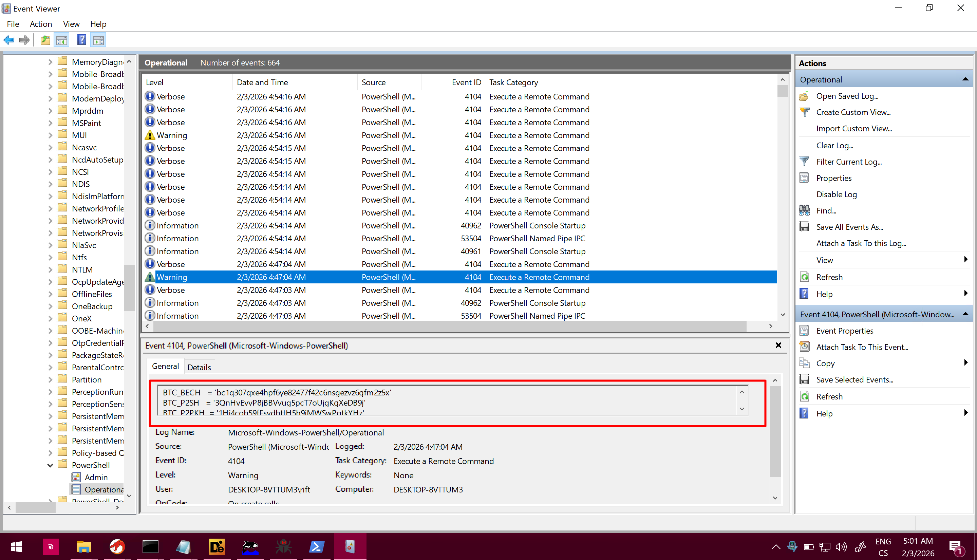Viewport: 977px width, 560px height.
Task: Expand the OneBackup tree node
Action: 50,306
